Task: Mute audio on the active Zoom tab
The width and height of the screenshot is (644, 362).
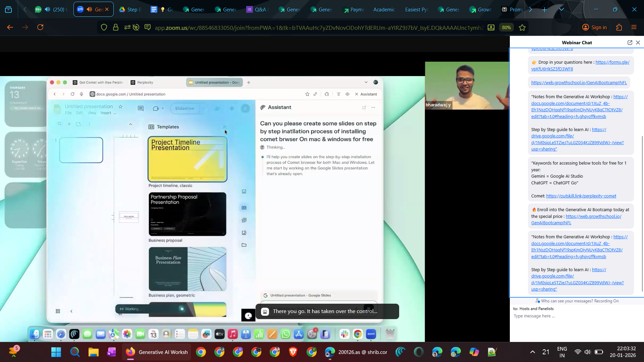Action: (x=90, y=9)
